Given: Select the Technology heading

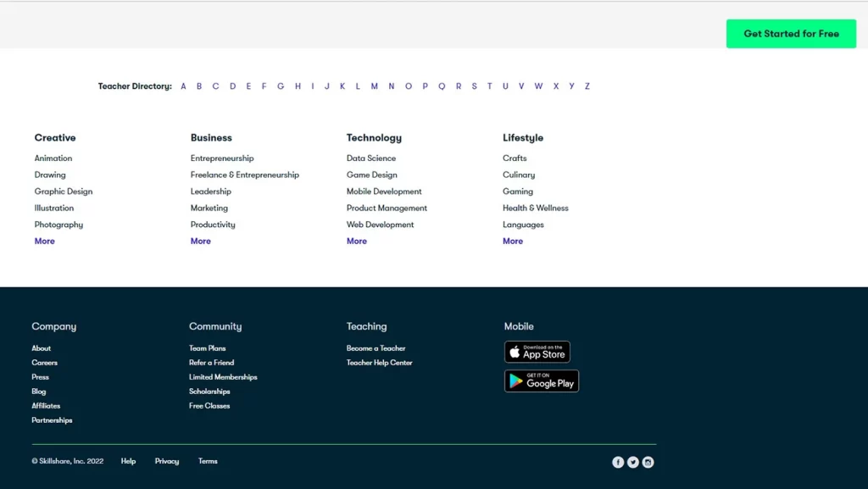Looking at the screenshot, I should (x=374, y=138).
